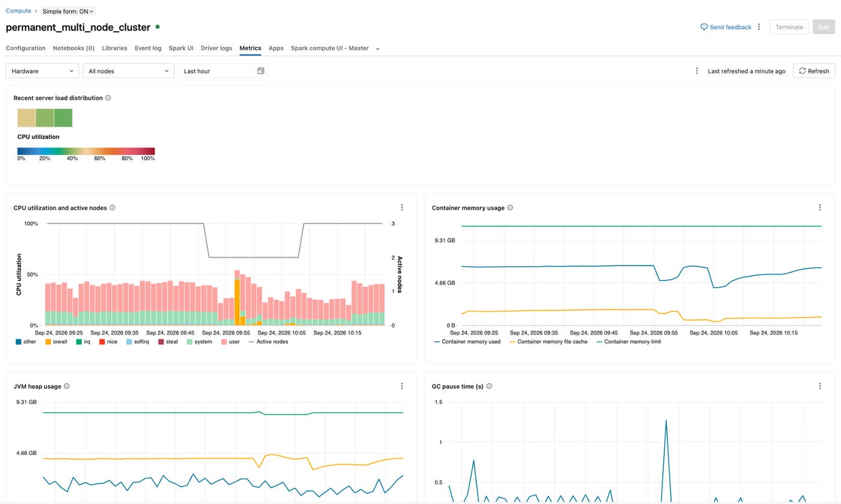Open kebab menu of GC pause time chart
Screen dimensions: 841x504
(x=820, y=386)
